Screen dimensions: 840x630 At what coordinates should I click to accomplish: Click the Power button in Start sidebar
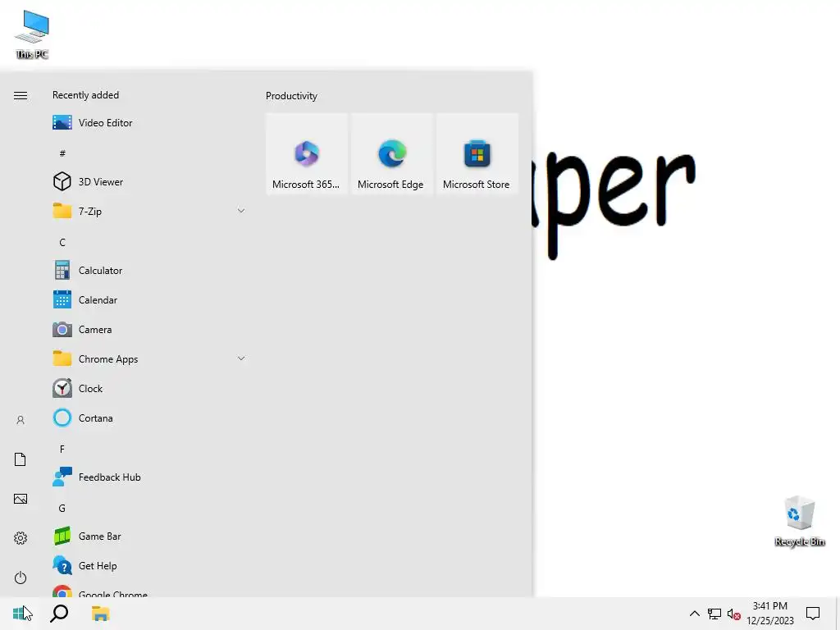click(21, 577)
